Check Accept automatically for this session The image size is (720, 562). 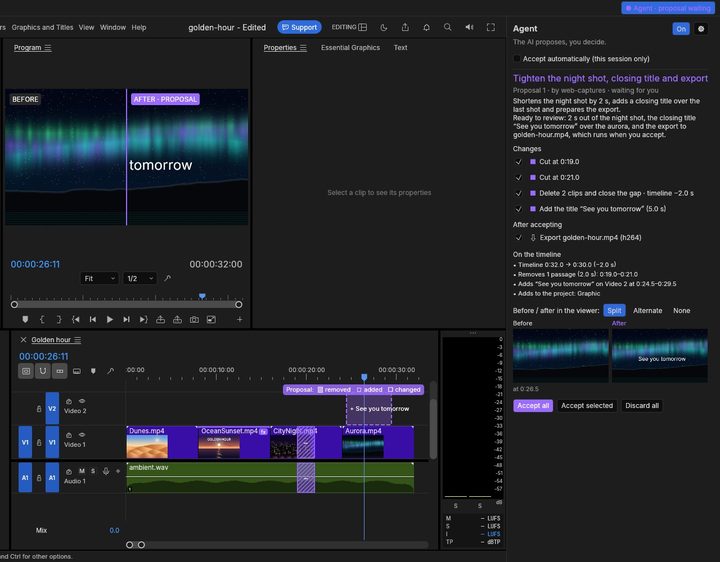coord(517,59)
